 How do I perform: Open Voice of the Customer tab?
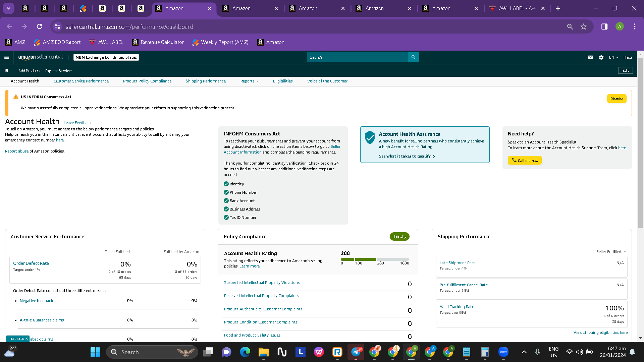point(327,81)
